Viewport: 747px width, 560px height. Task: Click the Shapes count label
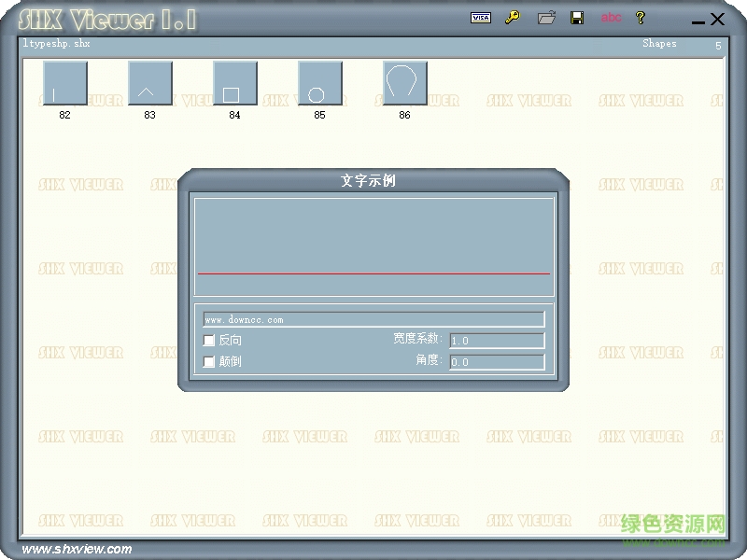(659, 43)
